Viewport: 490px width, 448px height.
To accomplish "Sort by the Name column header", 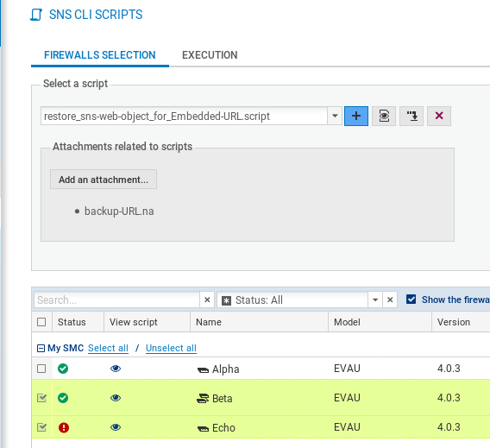I will tap(260, 322).
